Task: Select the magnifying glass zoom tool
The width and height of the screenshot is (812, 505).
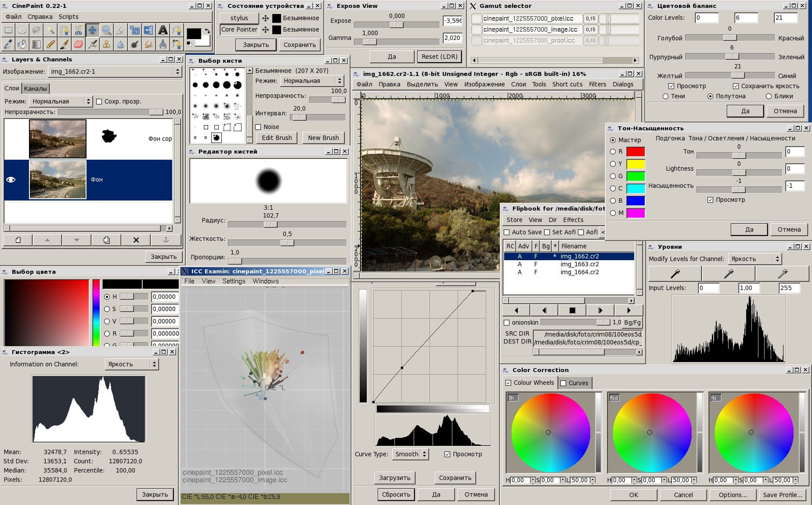Action: point(107,30)
